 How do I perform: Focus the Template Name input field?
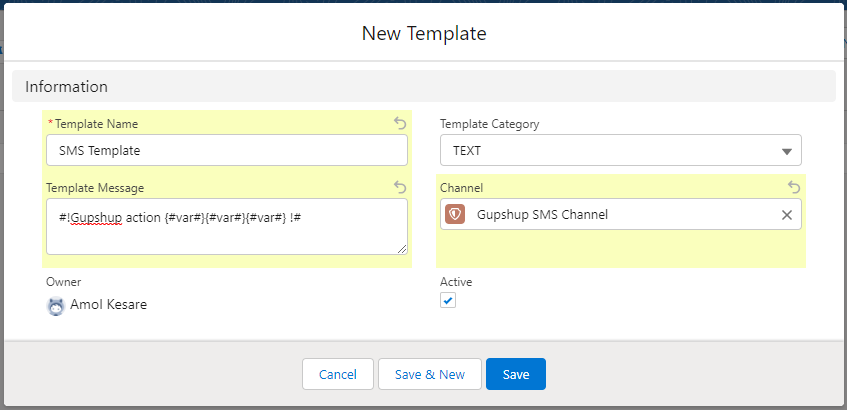pyautogui.click(x=227, y=151)
